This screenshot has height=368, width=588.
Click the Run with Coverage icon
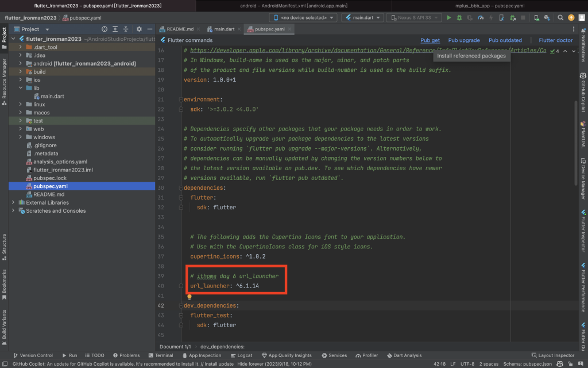tap(470, 18)
